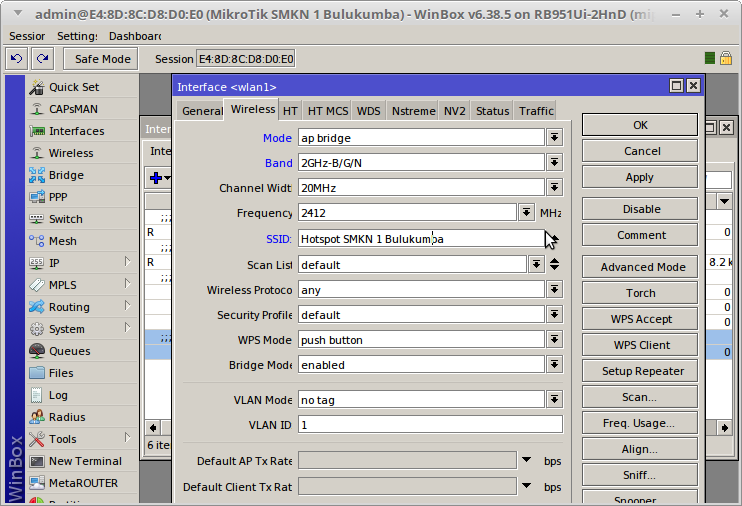Click the Apply button
This screenshot has width=742, height=506.
click(640, 177)
